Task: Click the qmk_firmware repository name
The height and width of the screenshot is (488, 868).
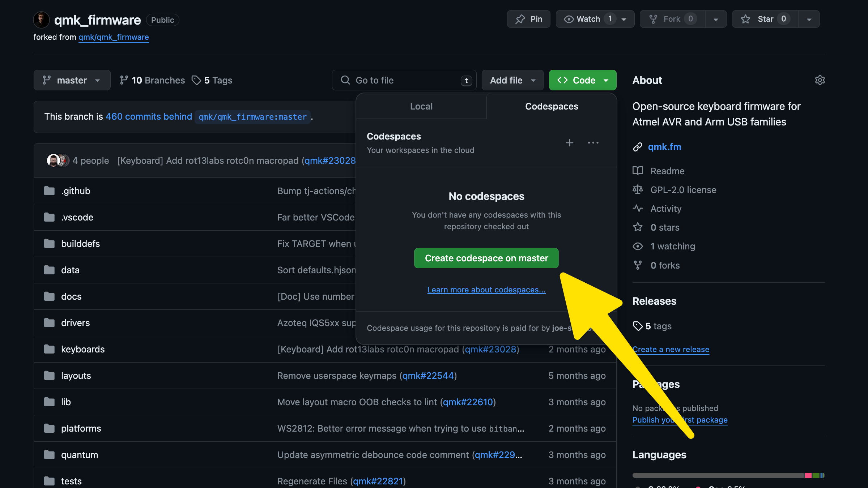Action: 97,20
